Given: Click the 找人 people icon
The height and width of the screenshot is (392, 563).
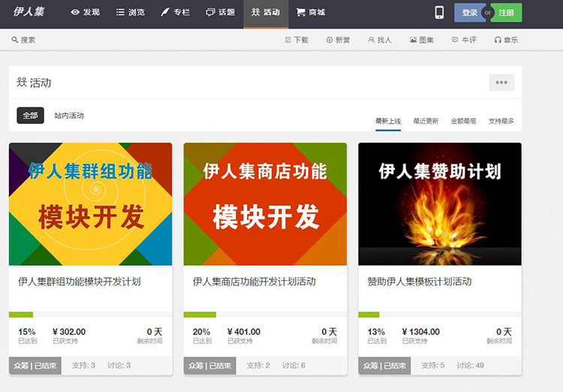Looking at the screenshot, I should (x=372, y=40).
